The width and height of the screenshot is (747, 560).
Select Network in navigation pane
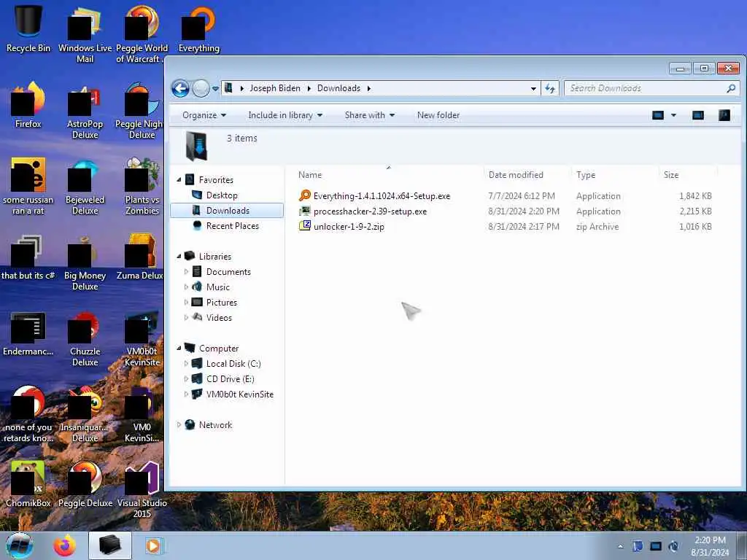[x=215, y=425]
